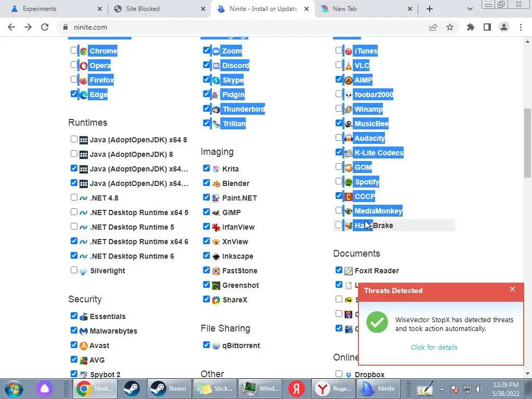Click the iTunes app icon

tap(349, 51)
